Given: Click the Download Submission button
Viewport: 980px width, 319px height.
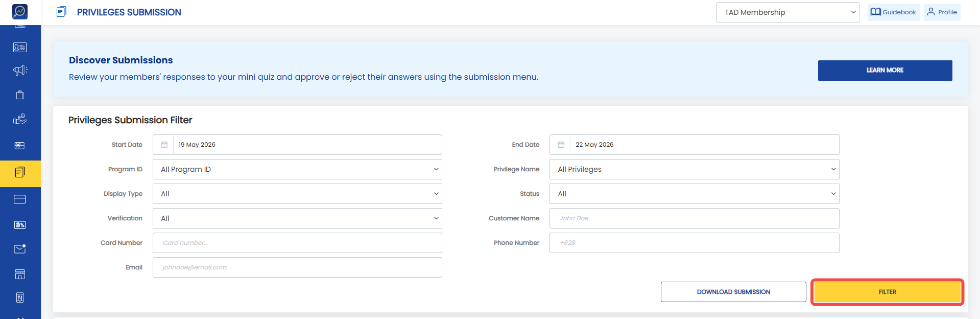Looking at the screenshot, I should pyautogui.click(x=733, y=292).
